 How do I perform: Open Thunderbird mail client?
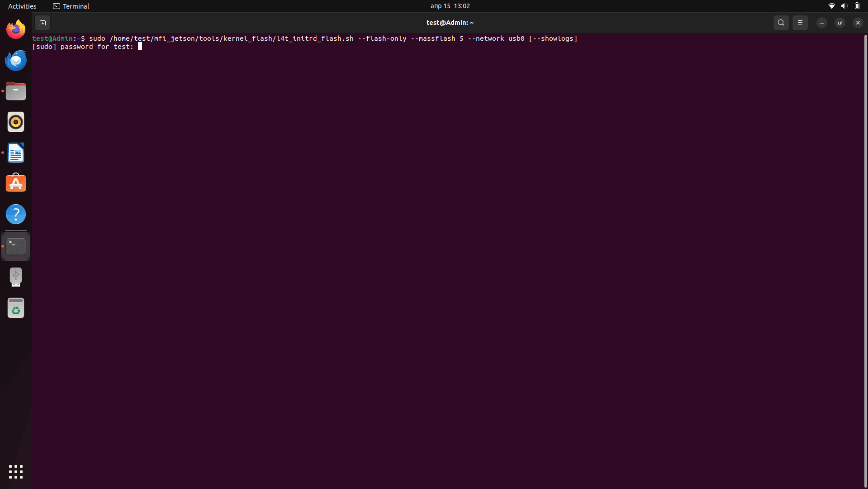coord(16,60)
